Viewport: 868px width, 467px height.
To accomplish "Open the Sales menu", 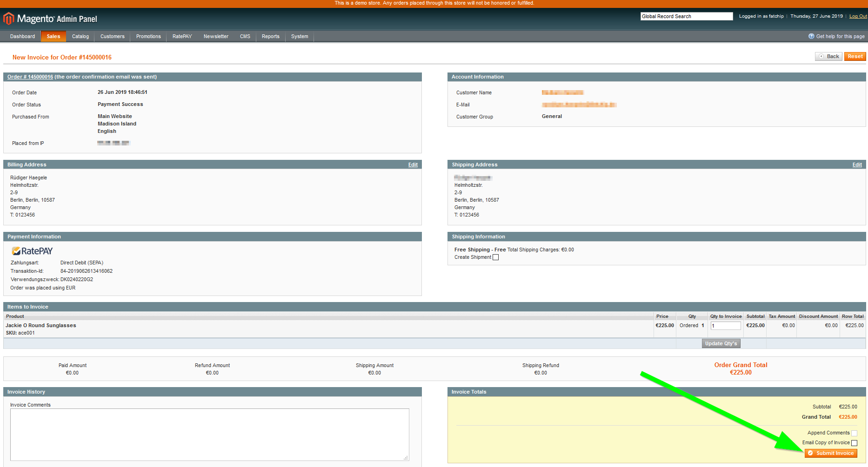I will pyautogui.click(x=53, y=36).
